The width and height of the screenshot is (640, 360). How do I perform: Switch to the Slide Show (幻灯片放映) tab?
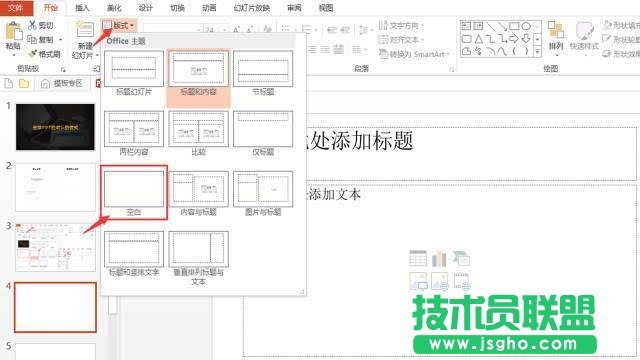coord(252,8)
